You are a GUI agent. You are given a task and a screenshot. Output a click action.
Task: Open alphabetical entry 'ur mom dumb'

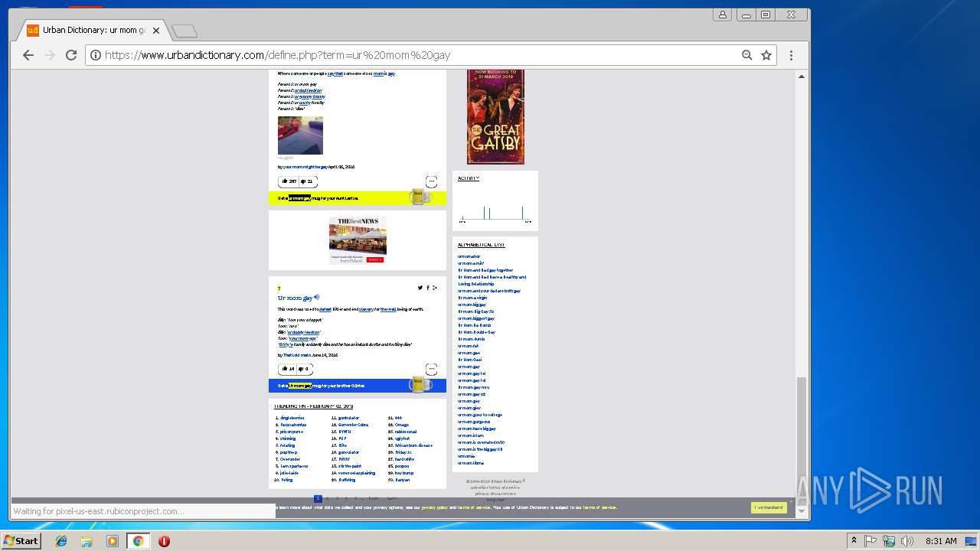click(472, 339)
